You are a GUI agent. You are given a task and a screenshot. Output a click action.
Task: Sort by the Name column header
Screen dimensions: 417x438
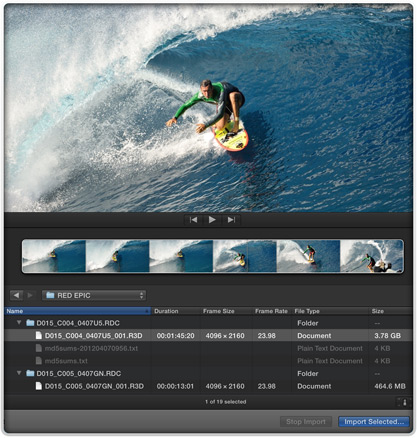[x=78, y=311]
